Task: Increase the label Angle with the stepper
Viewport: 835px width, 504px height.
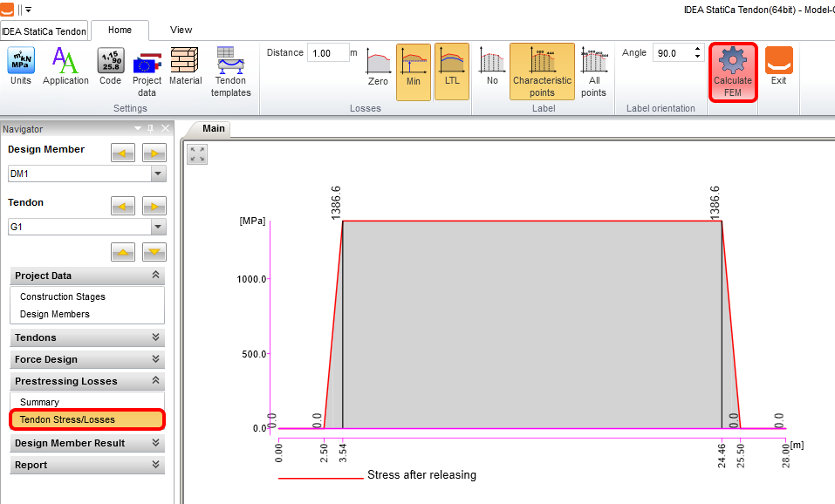Action: click(697, 50)
